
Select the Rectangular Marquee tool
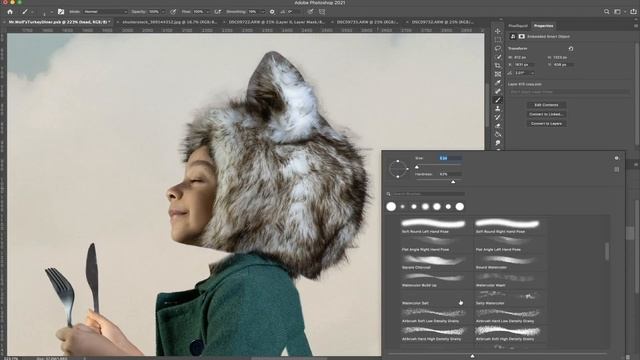[498, 40]
